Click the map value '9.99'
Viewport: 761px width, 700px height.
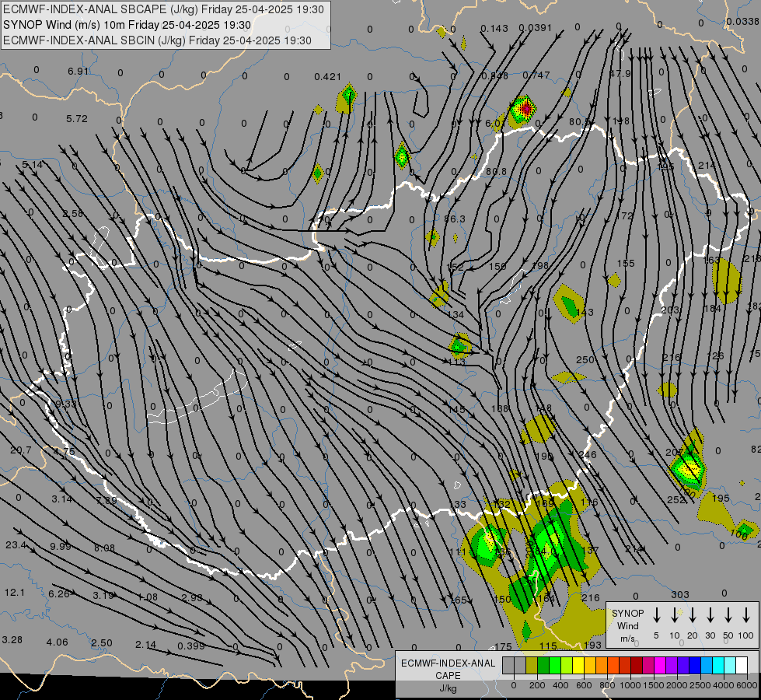click(x=60, y=547)
